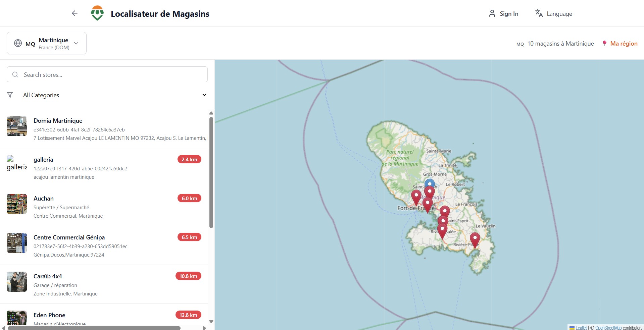
Task: Click the scroll down arrow of store list
Action: click(x=211, y=321)
